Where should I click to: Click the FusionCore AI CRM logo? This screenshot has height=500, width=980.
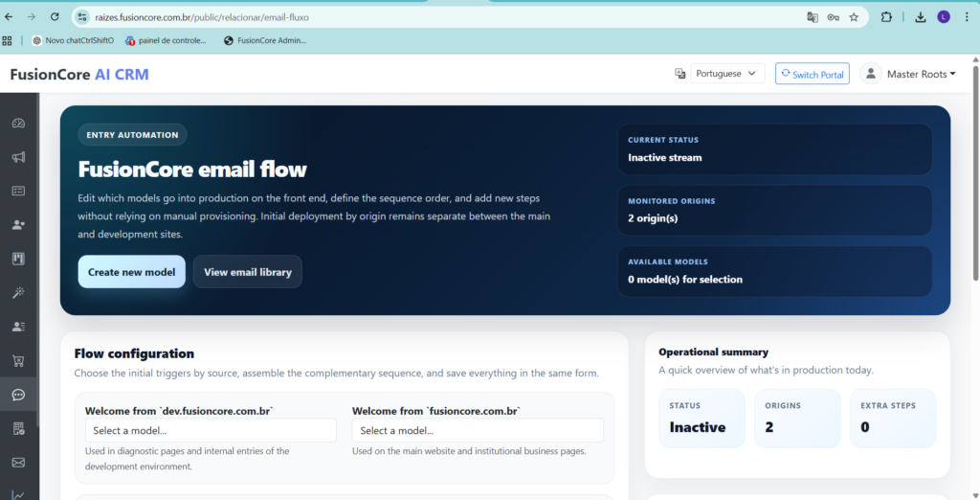(x=79, y=75)
